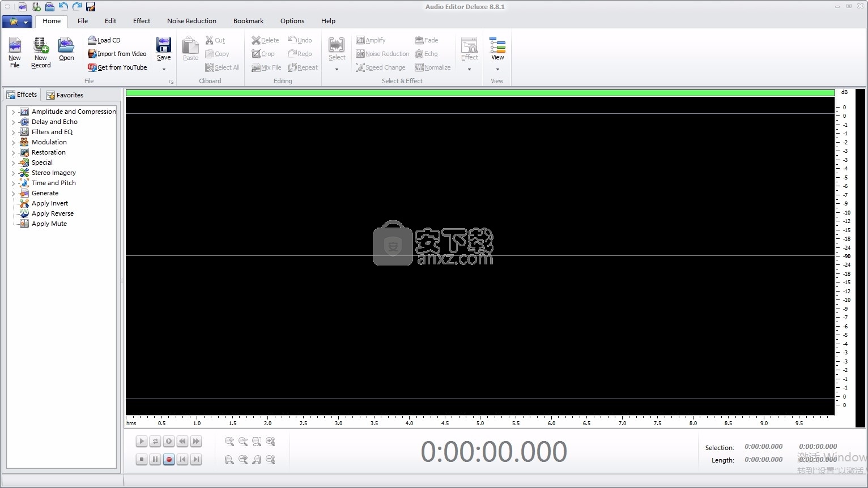Open the blue application menu button
The height and width of the screenshot is (488, 868).
click(x=17, y=22)
